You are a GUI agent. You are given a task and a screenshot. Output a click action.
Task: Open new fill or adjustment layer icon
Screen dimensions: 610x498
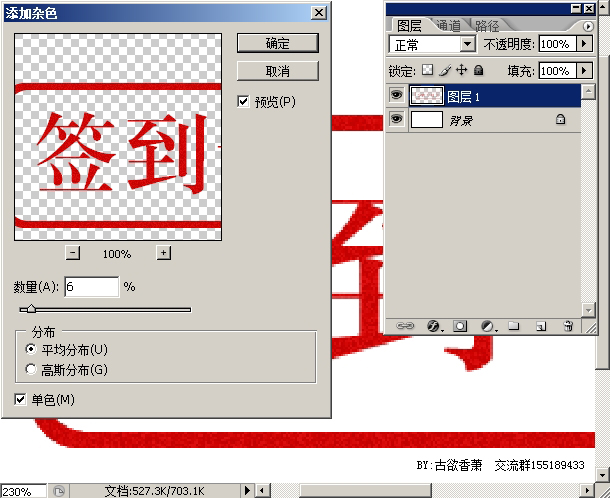(x=488, y=326)
